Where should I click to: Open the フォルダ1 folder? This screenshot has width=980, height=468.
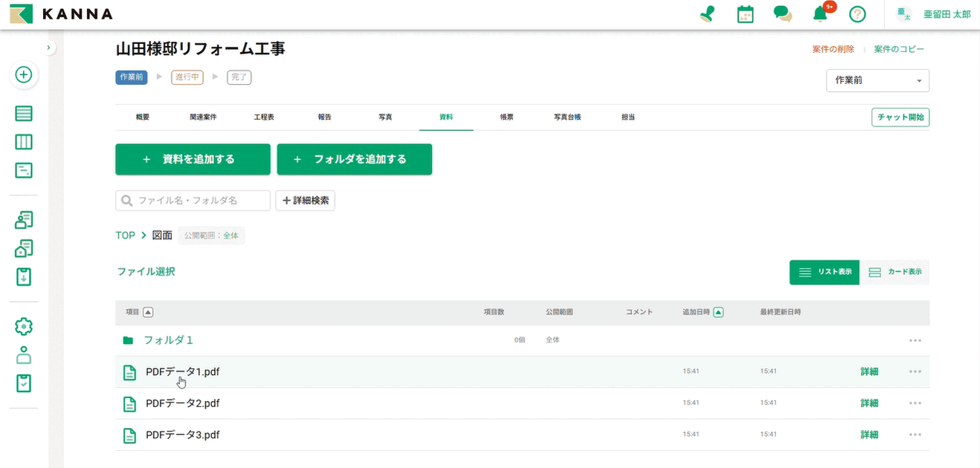point(168,340)
